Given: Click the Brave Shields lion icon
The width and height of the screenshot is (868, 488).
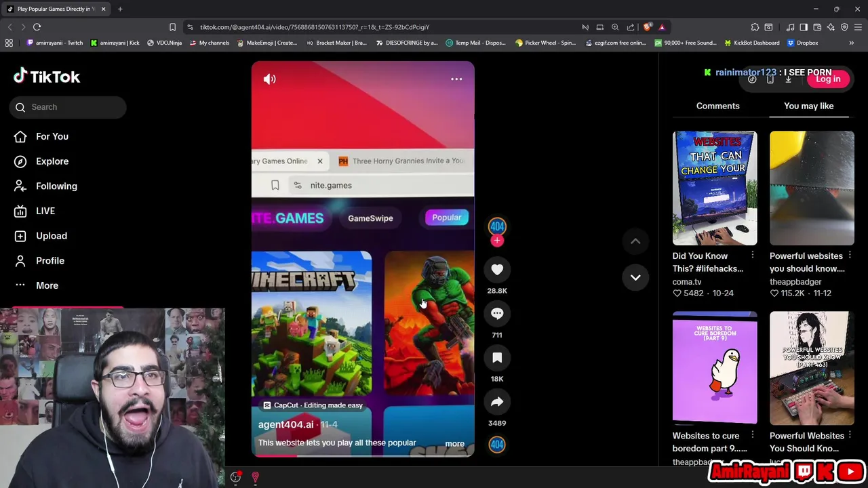Looking at the screenshot, I should [648, 27].
